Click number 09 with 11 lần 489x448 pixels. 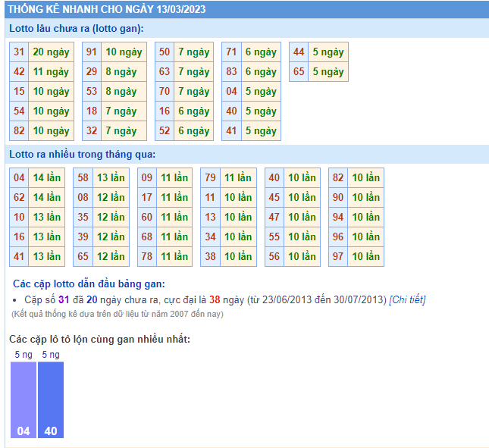(147, 178)
